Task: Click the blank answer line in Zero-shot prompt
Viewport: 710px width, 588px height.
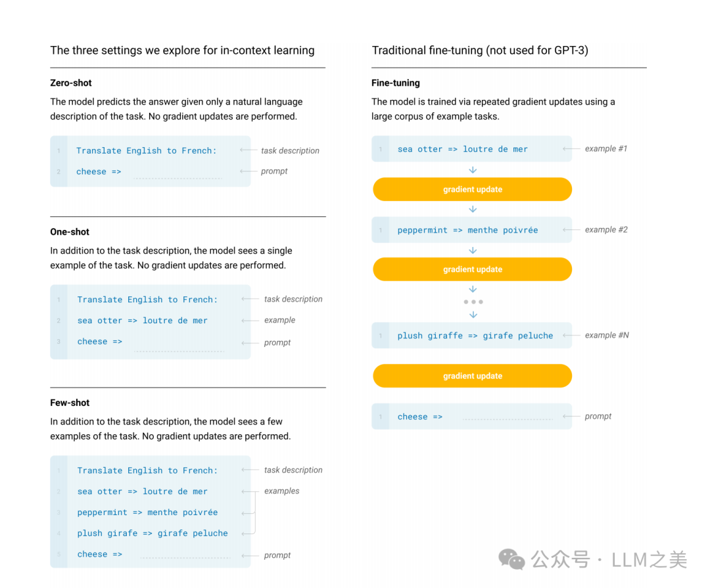Action: click(177, 176)
